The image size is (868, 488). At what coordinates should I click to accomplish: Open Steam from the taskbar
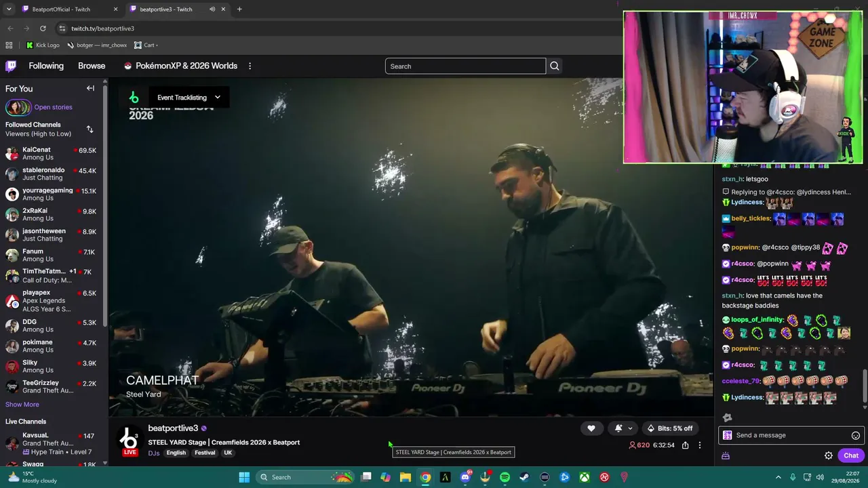pos(525,477)
